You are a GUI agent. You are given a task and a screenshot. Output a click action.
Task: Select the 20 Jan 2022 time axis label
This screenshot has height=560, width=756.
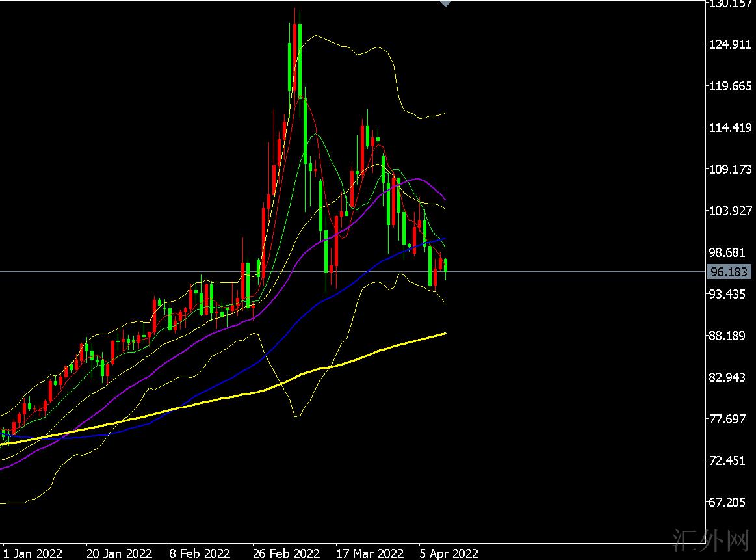click(x=119, y=553)
